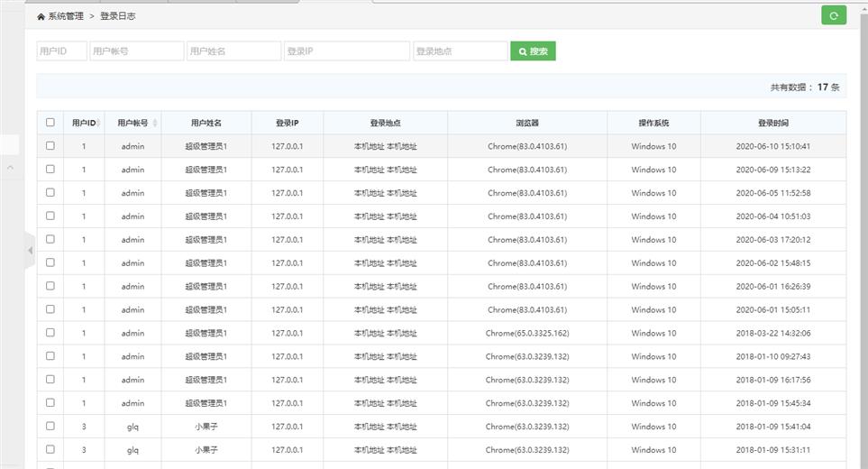The width and height of the screenshot is (868, 469).
Task: Check the row dated 2020-06-10 15:10:41
Action: click(x=50, y=146)
